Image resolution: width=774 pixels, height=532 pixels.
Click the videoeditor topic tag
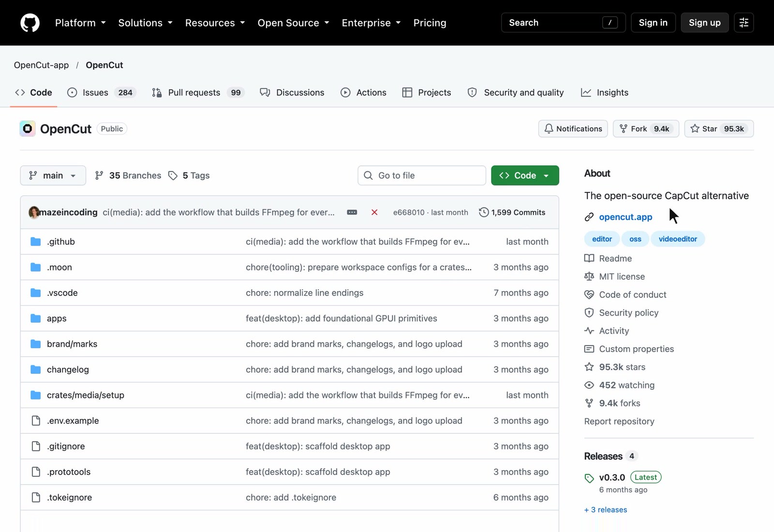(678, 239)
